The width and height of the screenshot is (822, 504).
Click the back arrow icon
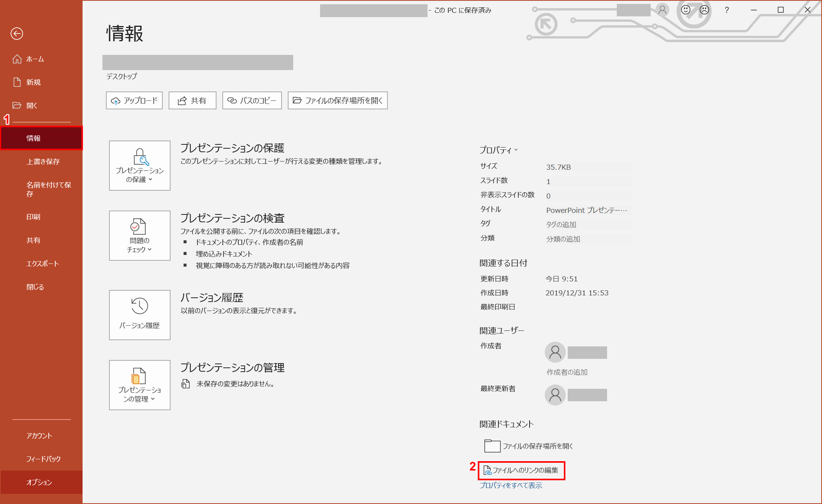tap(17, 33)
